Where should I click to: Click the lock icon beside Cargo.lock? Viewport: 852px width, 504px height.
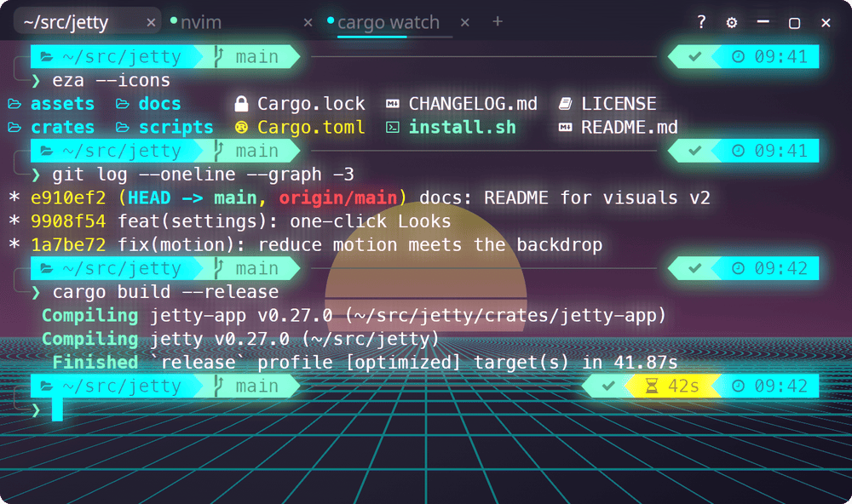241,104
